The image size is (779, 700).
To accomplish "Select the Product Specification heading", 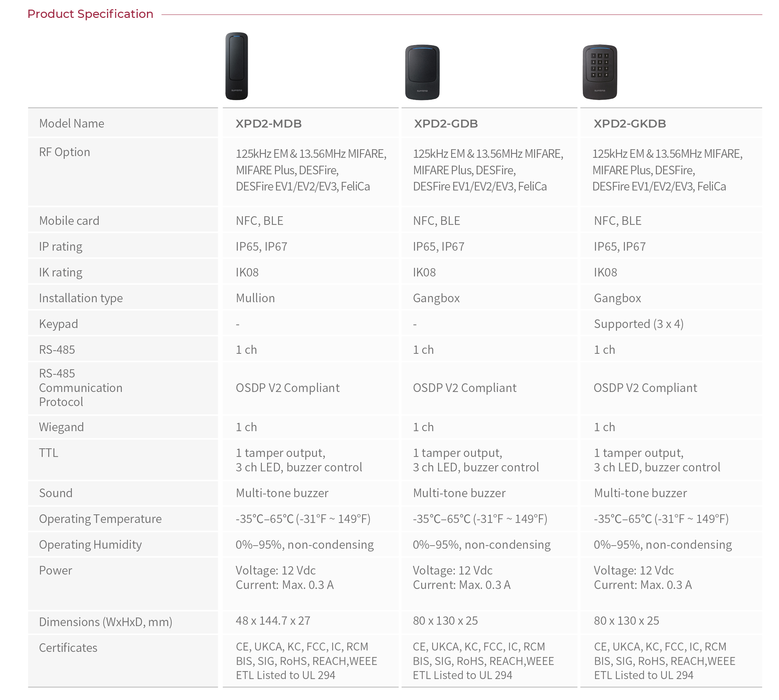I will click(x=90, y=14).
